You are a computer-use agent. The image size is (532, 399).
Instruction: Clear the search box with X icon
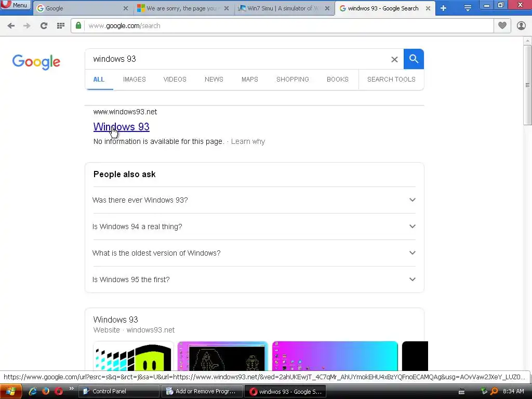(394, 59)
